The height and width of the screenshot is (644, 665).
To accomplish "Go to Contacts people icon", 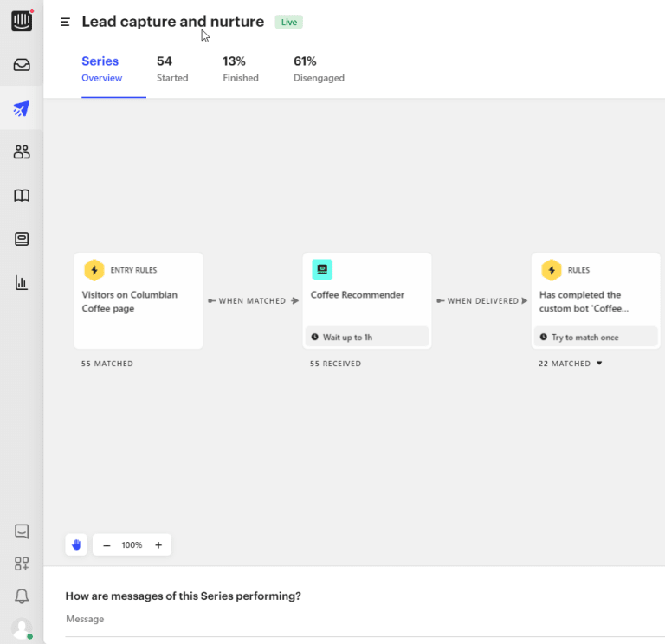I will point(22,152).
